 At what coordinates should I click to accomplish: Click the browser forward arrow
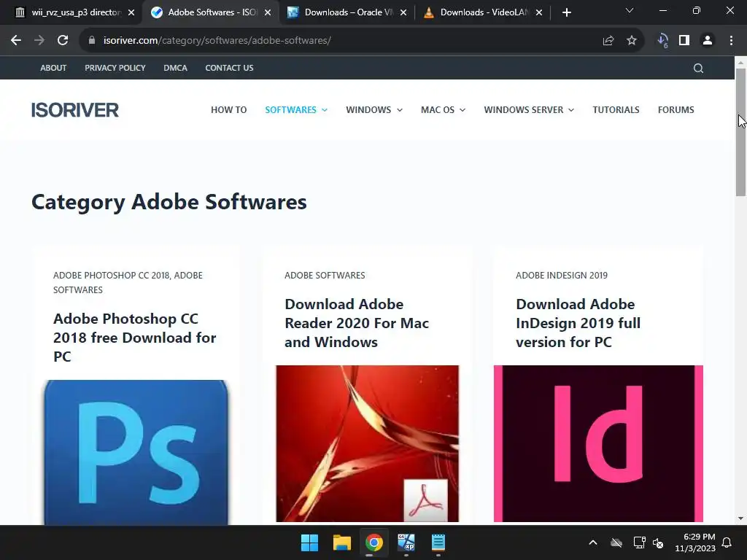pyautogui.click(x=39, y=41)
